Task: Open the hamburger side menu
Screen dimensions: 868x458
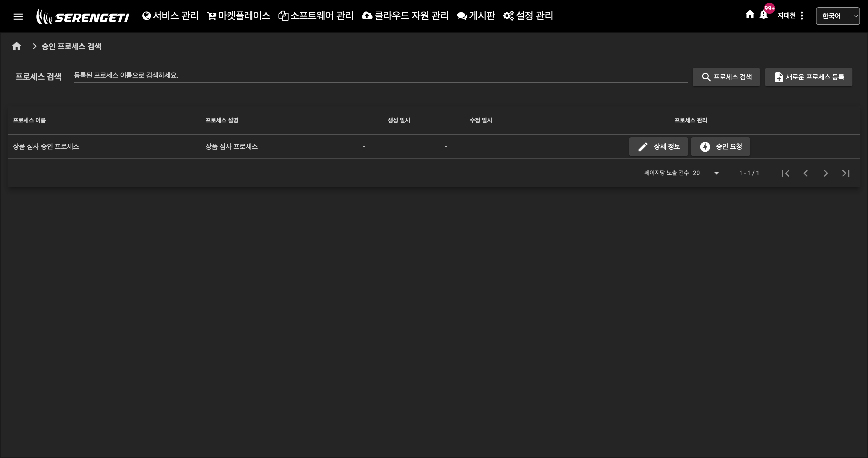Action: [18, 16]
